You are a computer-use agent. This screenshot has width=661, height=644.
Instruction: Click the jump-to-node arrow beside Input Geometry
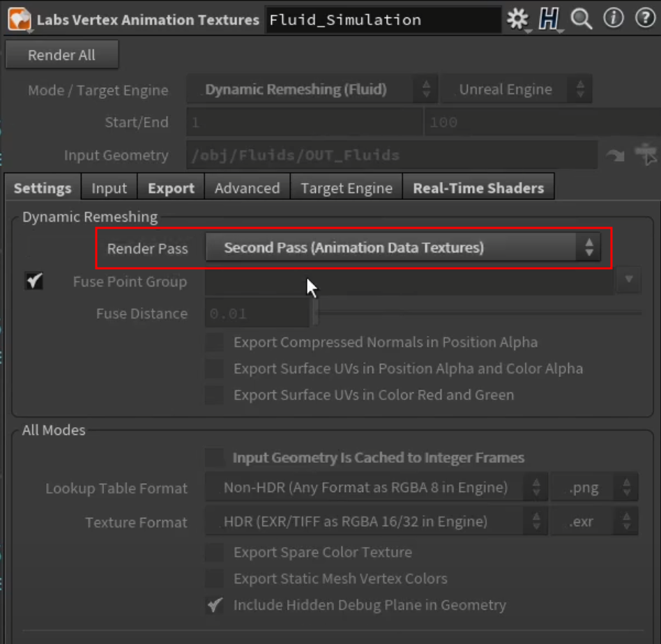[x=615, y=155]
